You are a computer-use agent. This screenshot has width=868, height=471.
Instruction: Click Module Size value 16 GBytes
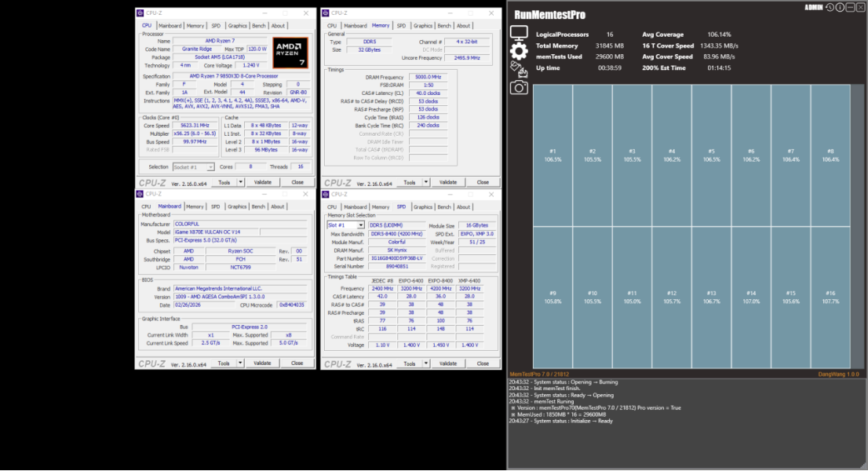(476, 225)
